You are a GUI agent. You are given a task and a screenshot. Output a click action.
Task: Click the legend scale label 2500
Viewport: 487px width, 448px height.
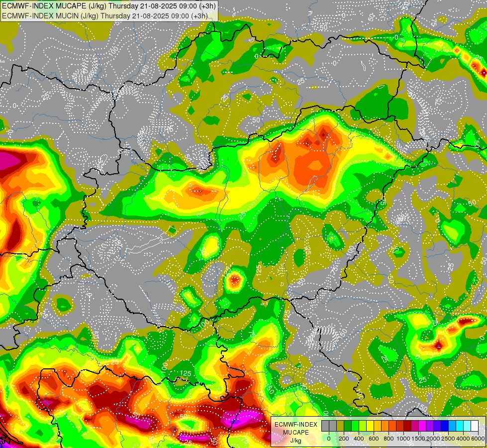448,439
